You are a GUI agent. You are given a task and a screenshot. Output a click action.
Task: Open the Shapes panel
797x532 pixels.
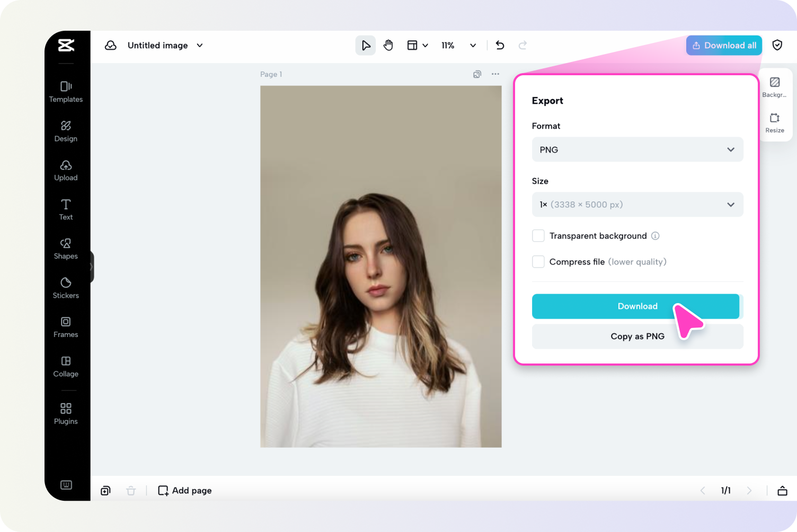pyautogui.click(x=66, y=248)
